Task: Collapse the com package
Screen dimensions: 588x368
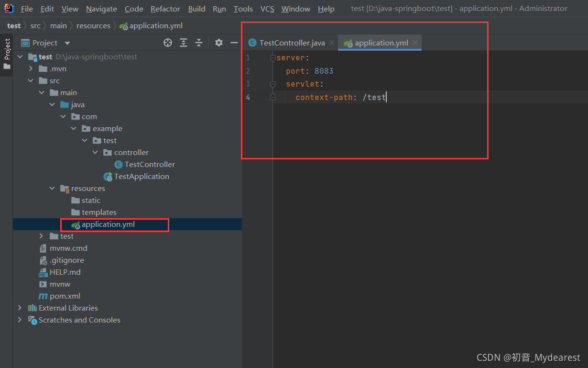Action: click(x=63, y=117)
